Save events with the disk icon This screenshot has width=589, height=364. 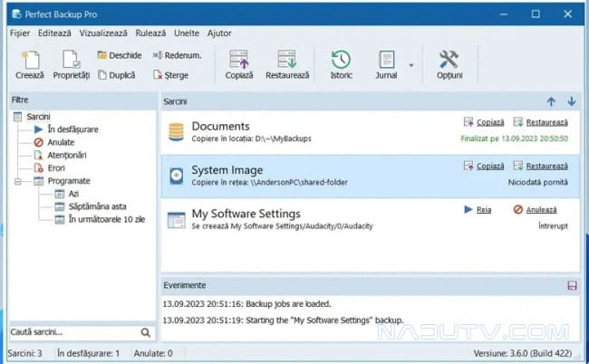(572, 285)
